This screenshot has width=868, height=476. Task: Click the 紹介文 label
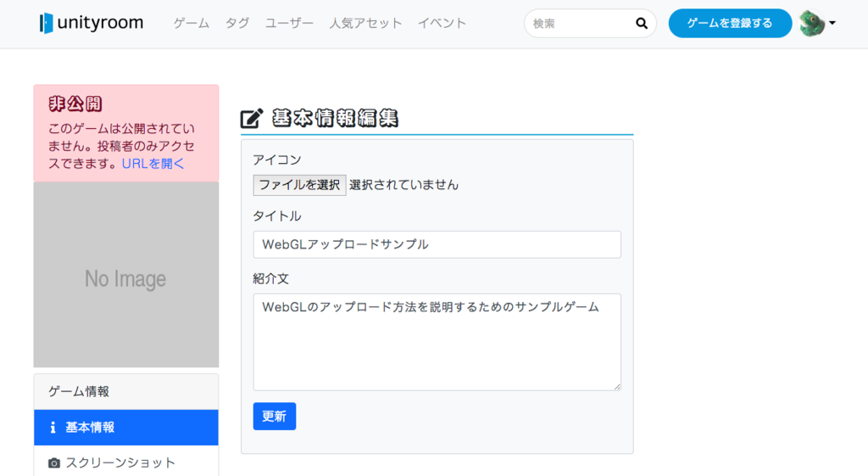point(270,279)
